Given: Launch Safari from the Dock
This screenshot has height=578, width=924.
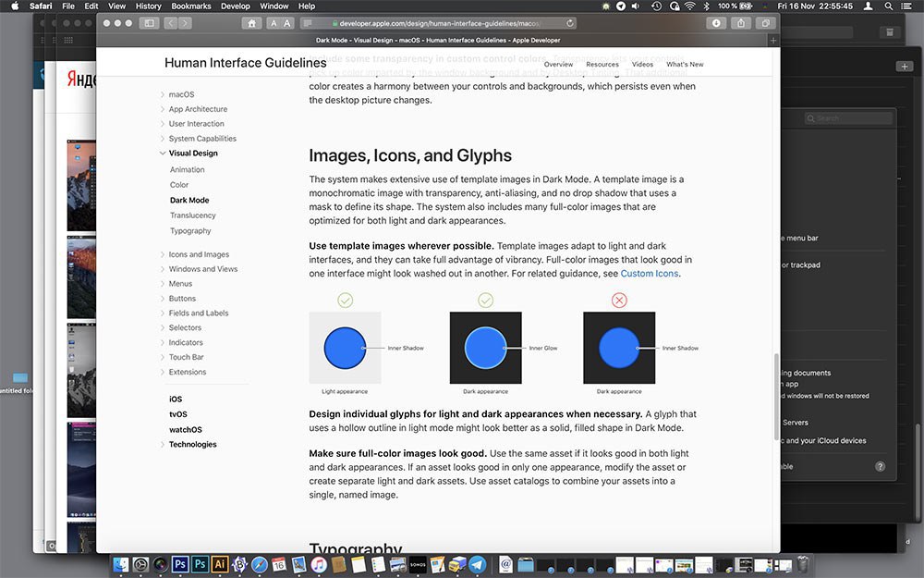Looking at the screenshot, I should point(260,564).
